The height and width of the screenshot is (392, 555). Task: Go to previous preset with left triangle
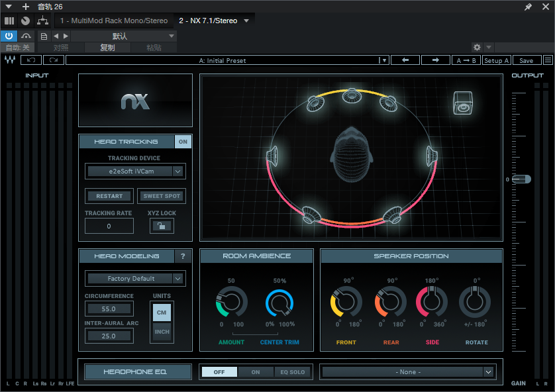[56, 36]
